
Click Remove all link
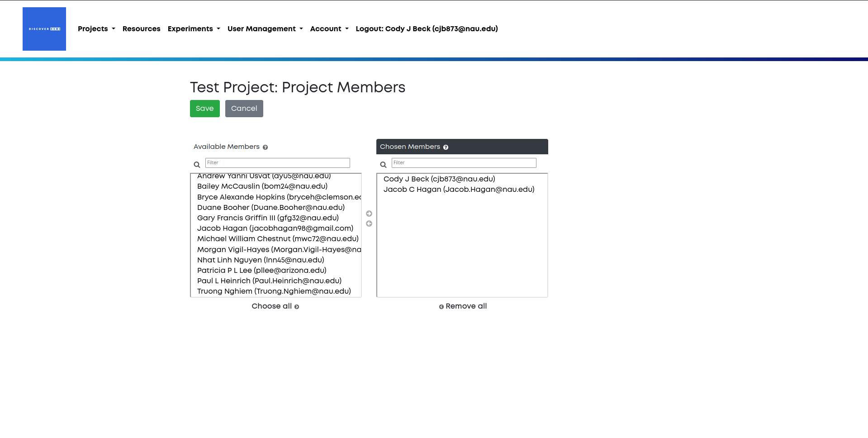(463, 306)
